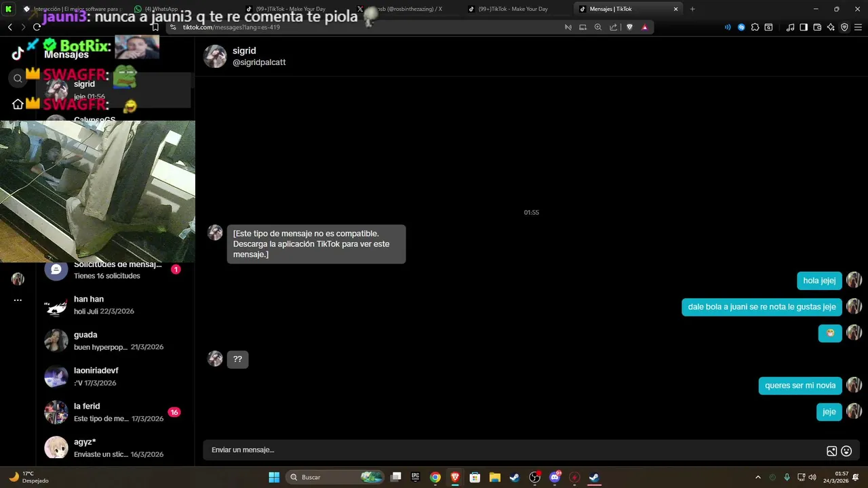Open File Explorer from taskbar
Viewport: 868px width, 488px height.
495,477
